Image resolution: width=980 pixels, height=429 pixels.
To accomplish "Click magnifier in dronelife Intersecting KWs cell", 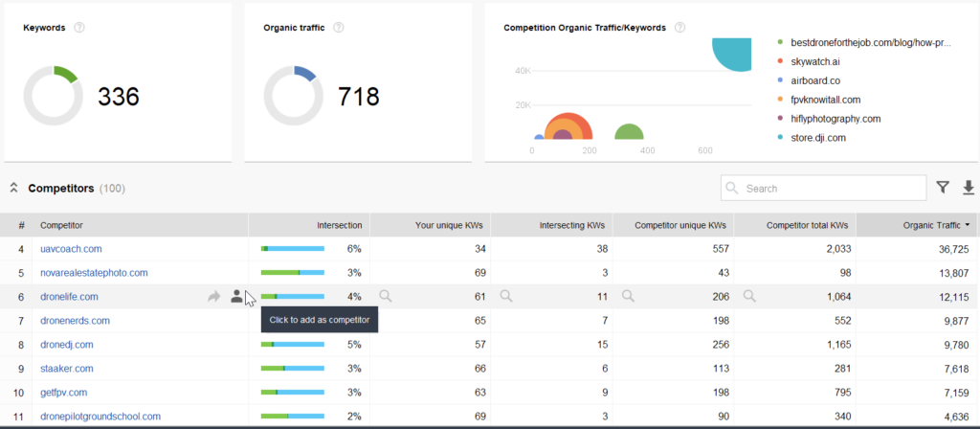I will coord(506,297).
